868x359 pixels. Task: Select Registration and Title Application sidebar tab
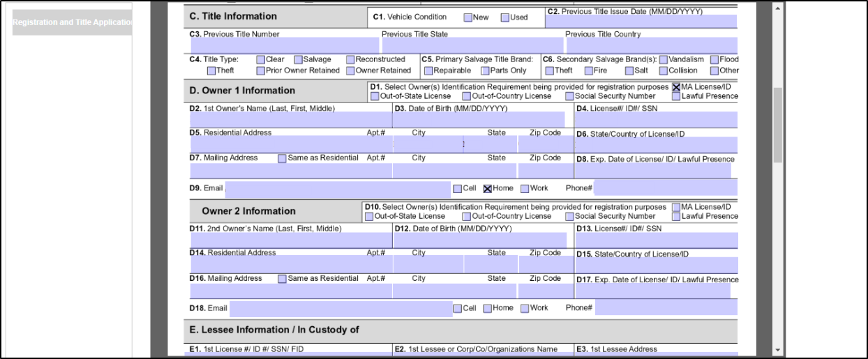(x=73, y=22)
